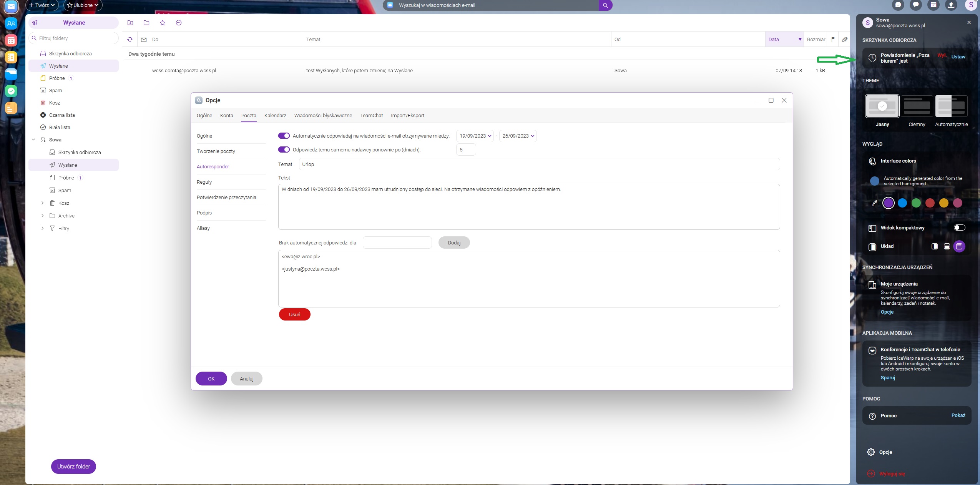Switch to the Kalendarz tab

275,115
